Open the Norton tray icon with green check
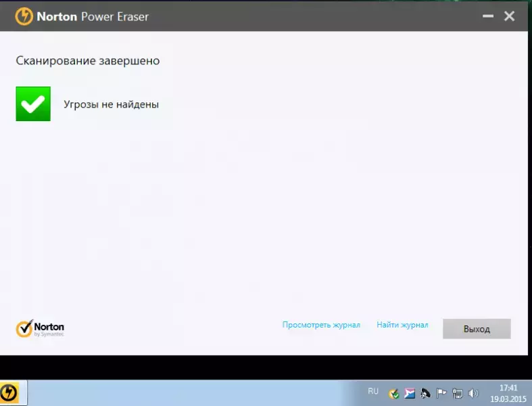This screenshot has height=406, width=532. pos(394,393)
